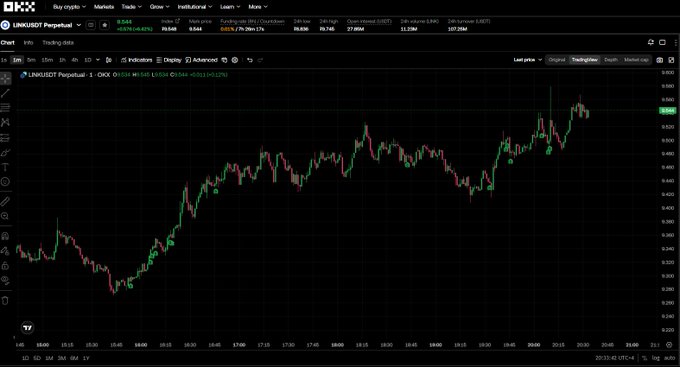The height and width of the screenshot is (367, 680).
Task: Open chart settings gear icon
Action: (x=235, y=60)
